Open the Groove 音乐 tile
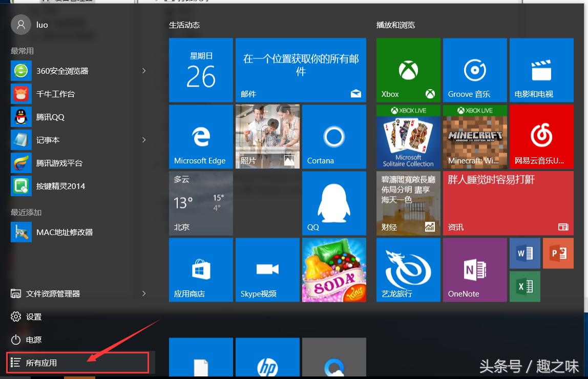This screenshot has height=379, width=588. click(475, 70)
